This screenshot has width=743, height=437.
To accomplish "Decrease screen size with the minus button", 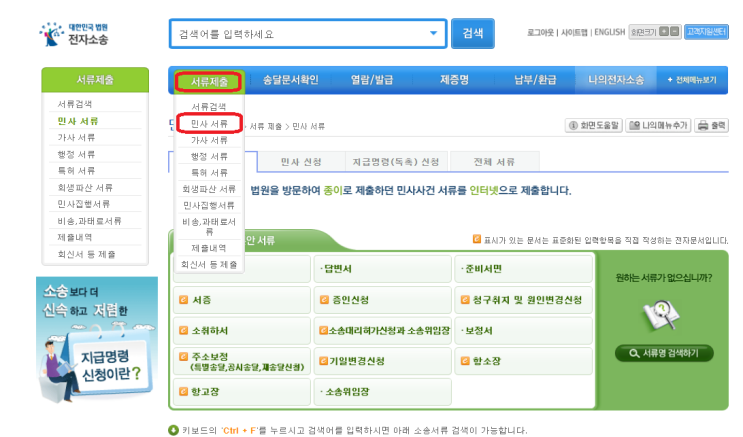I will coord(675,32).
